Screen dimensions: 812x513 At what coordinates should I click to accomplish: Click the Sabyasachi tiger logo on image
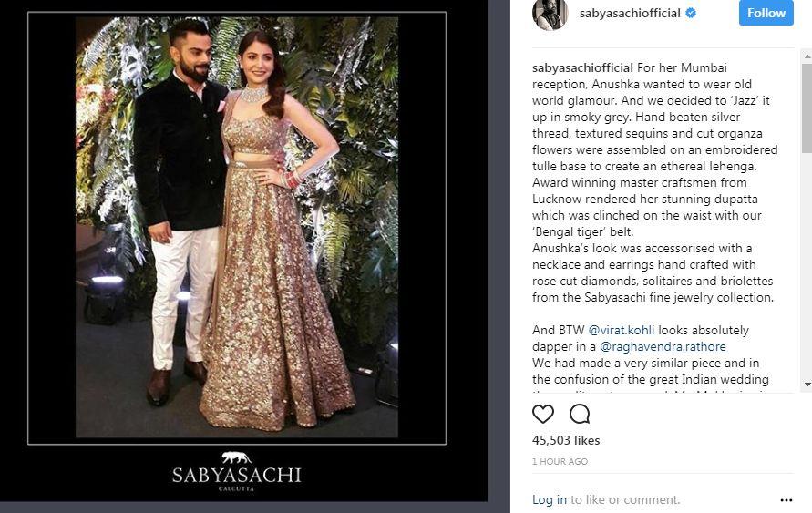(237, 457)
